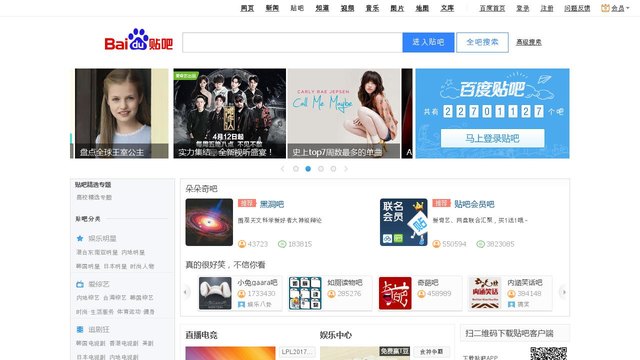Click 日本明星 in the sidebar
The width and height of the screenshot is (640, 360).
[x=115, y=267]
